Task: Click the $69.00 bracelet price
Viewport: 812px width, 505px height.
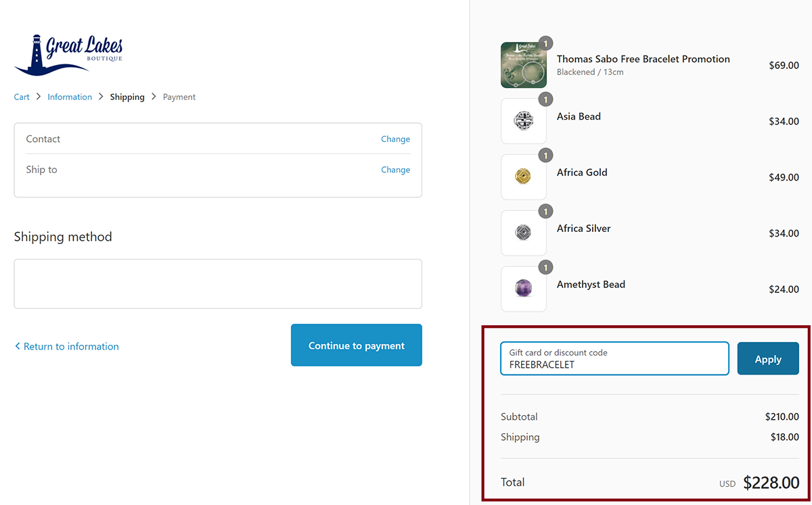Action: coord(784,66)
